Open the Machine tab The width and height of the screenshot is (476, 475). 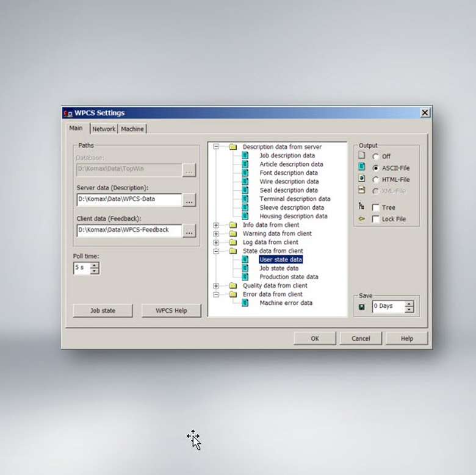132,129
